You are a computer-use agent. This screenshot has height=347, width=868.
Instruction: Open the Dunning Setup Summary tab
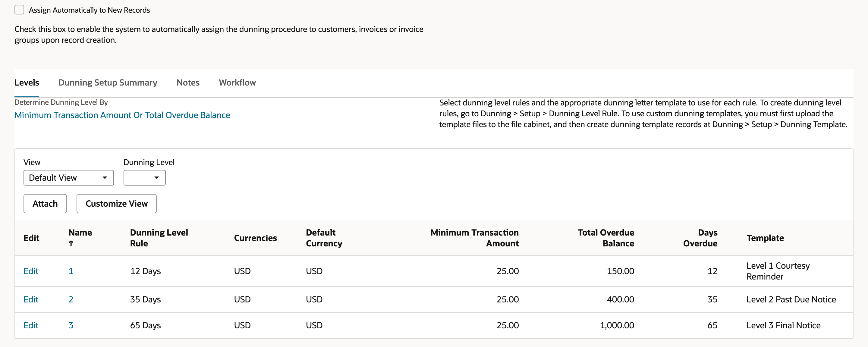click(108, 83)
